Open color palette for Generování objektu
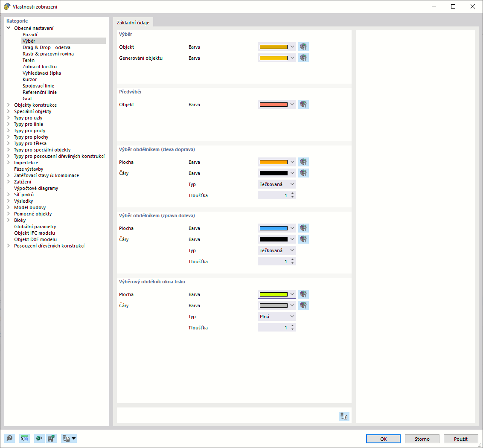Image resolution: width=483 pixels, height=448 pixels. (303, 58)
